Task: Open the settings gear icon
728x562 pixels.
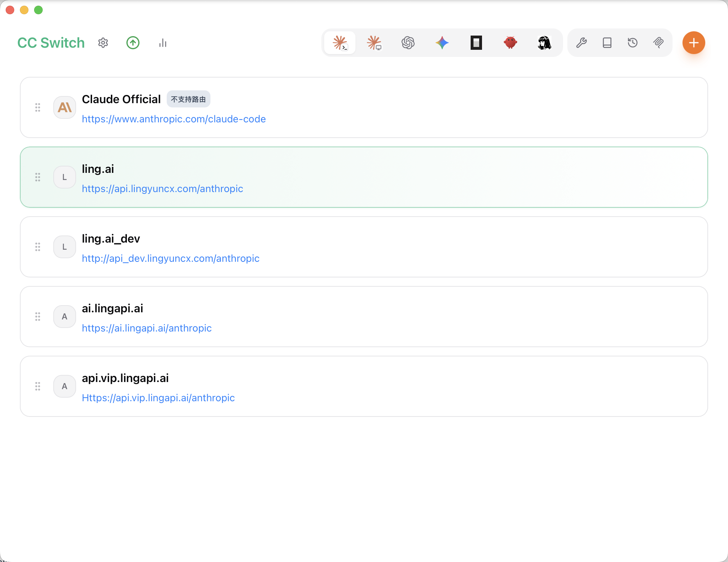Action: 103,43
